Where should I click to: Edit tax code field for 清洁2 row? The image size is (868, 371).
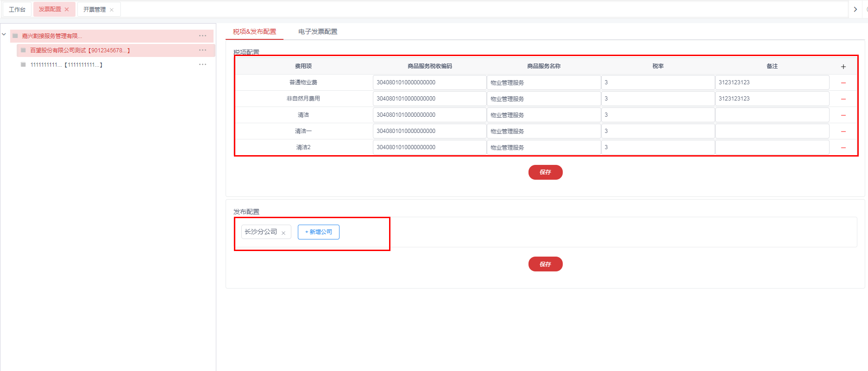coord(429,147)
